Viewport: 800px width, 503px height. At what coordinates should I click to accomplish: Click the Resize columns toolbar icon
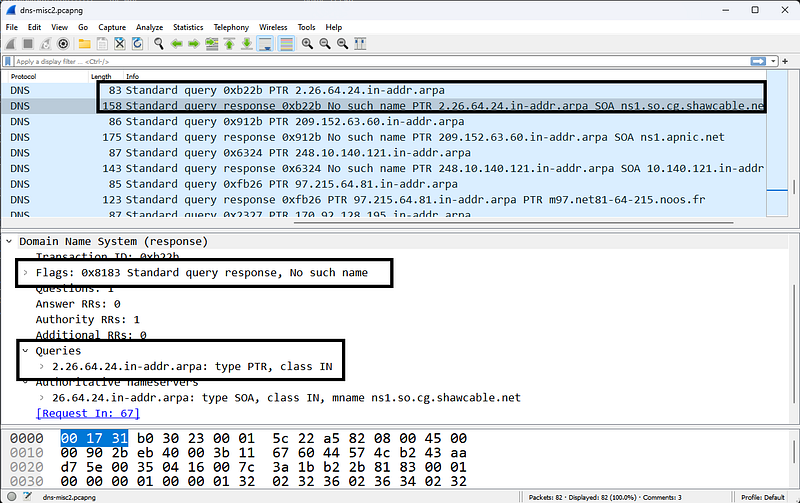click(x=360, y=44)
